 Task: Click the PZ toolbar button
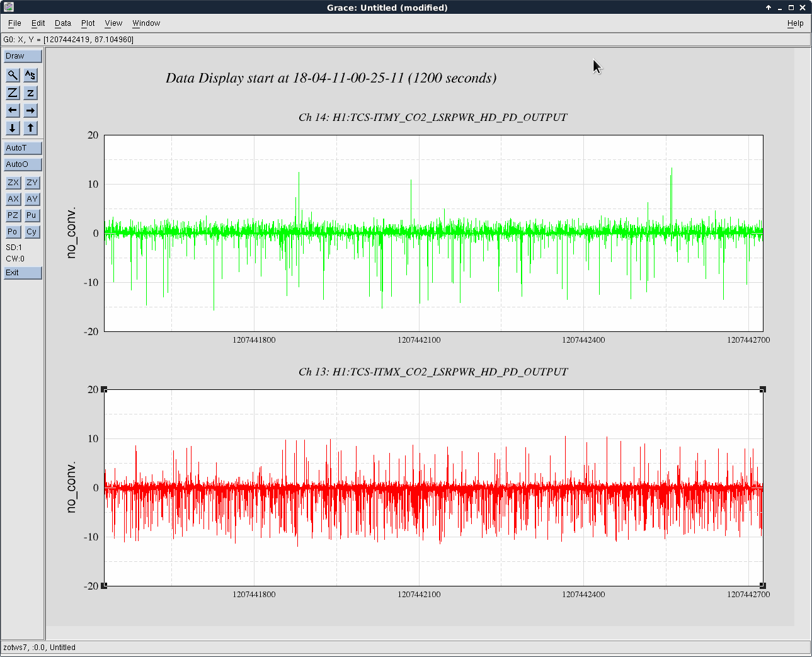13,215
